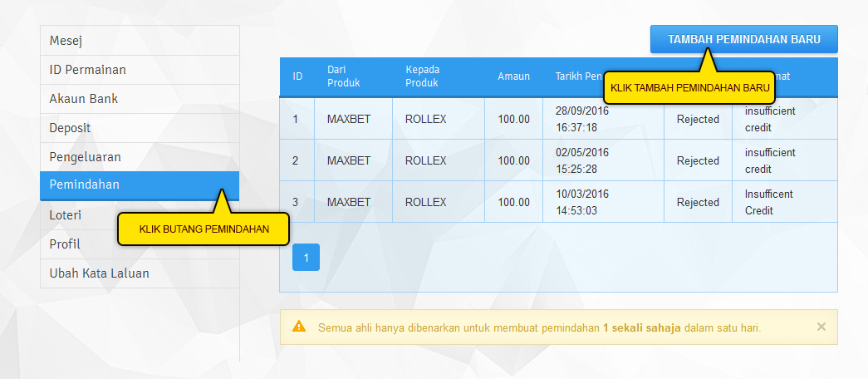Click Ubah Kata Laluan in the sidebar

(x=139, y=273)
